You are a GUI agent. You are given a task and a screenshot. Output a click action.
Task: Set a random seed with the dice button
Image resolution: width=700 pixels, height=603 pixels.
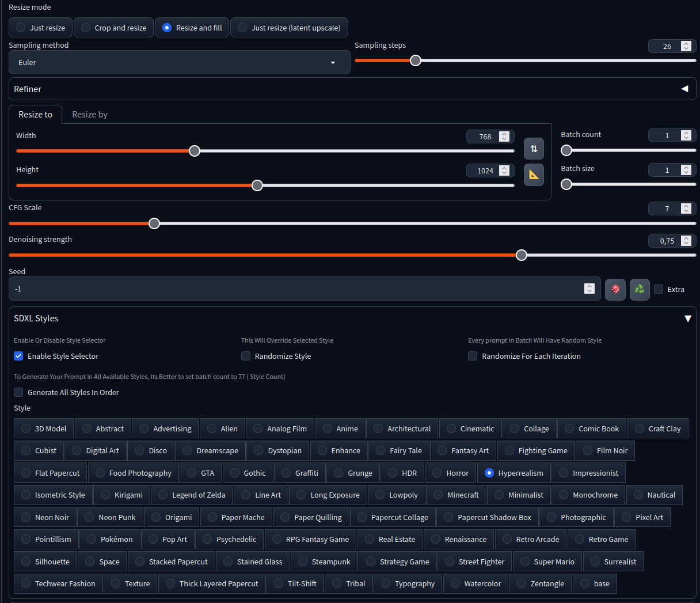click(615, 289)
